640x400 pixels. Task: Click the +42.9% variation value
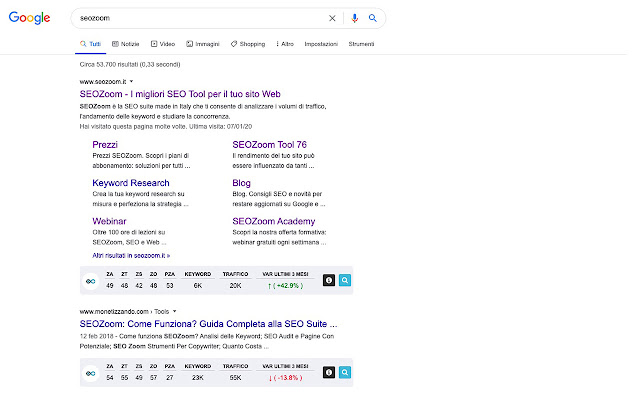[x=285, y=286]
